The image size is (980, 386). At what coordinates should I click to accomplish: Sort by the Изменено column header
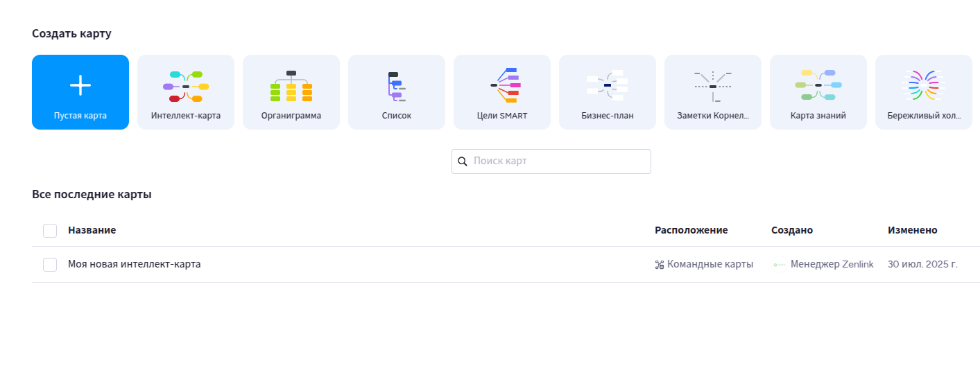coord(912,231)
